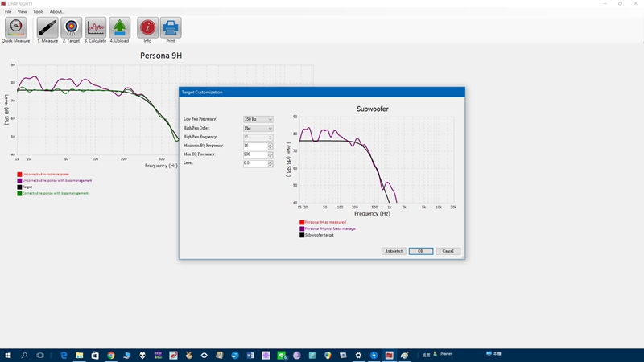Switch to the red ARC app taskbar icon
The width and height of the screenshot is (644, 362).
point(390,355)
